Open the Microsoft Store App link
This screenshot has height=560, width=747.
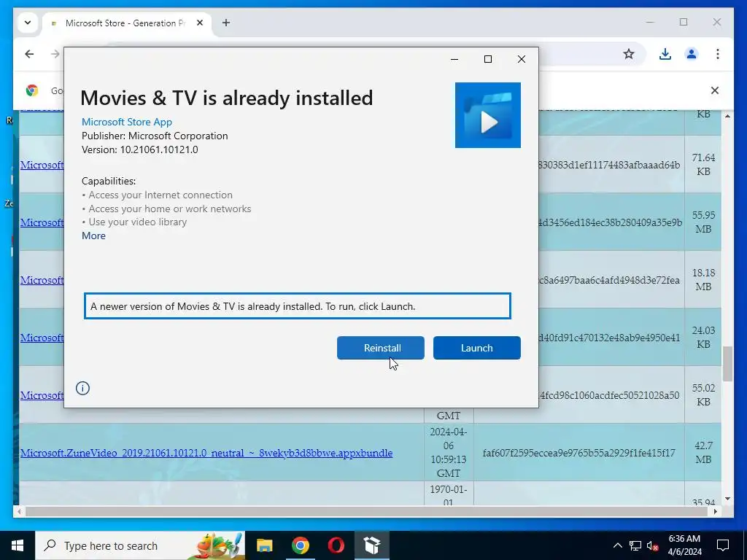127,122
